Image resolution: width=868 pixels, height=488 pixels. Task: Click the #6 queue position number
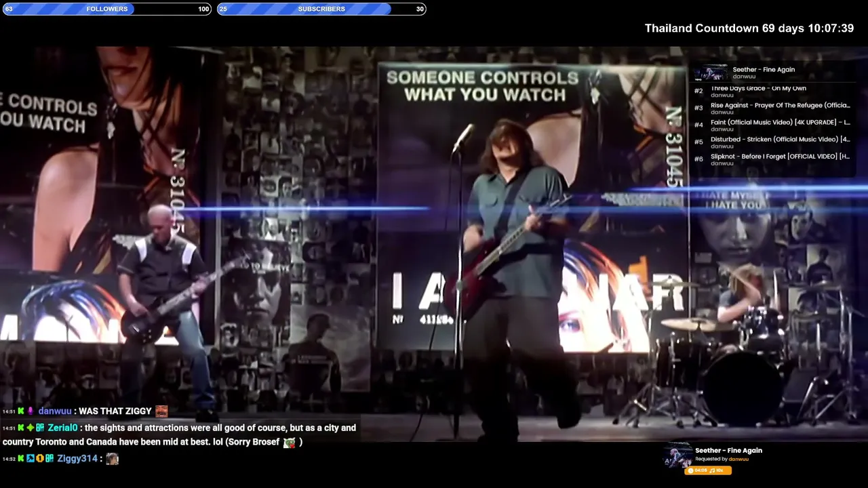coord(698,159)
